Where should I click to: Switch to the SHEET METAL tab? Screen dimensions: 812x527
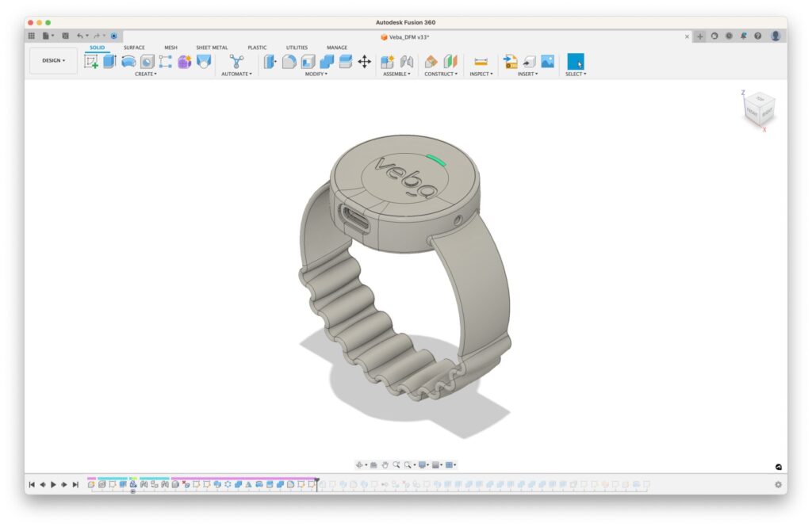click(x=212, y=47)
